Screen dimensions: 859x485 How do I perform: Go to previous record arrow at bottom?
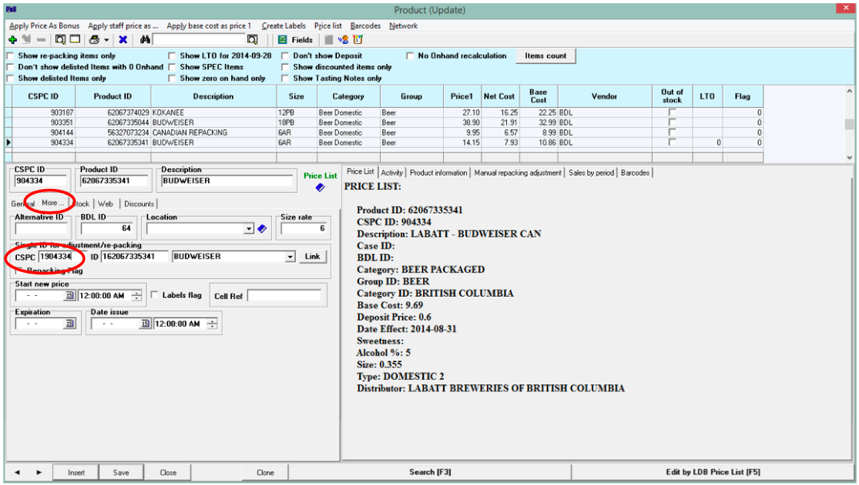click(x=18, y=472)
